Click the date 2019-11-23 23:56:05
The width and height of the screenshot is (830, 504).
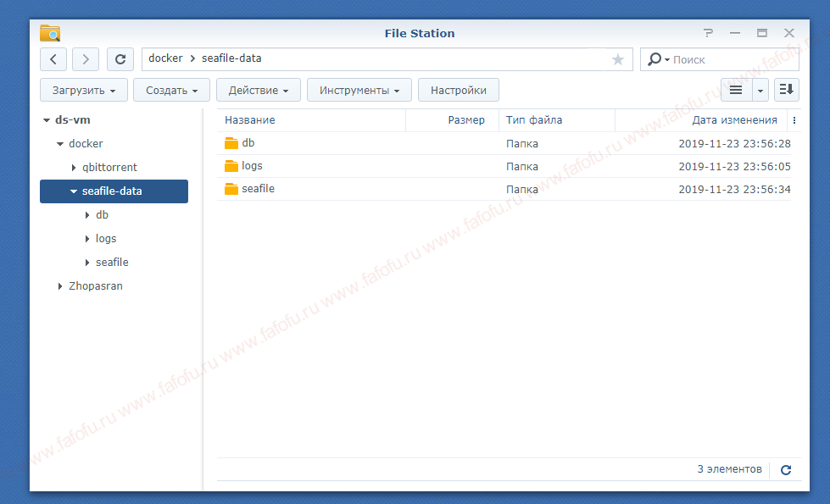click(x=734, y=167)
